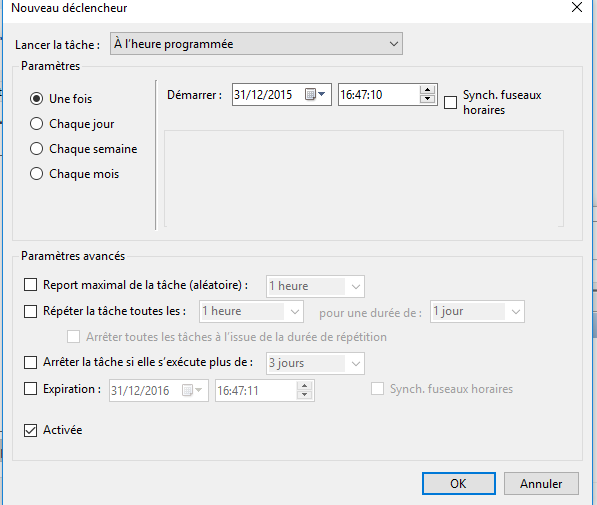Open the Lancer la tâche dropdown
This screenshot has width=597, height=505.
point(256,44)
